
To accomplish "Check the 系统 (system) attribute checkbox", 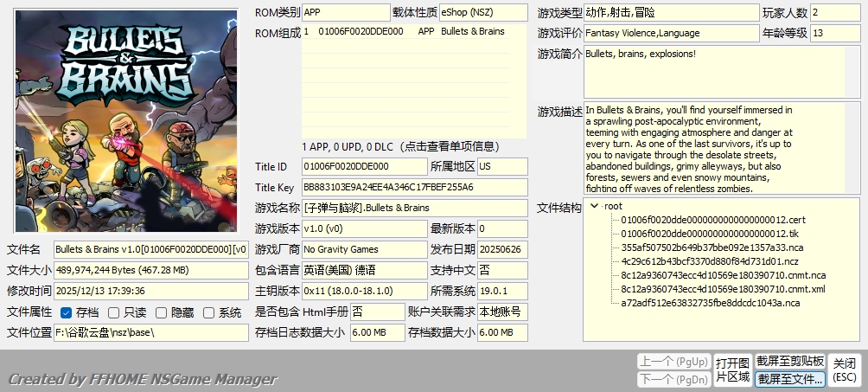I will [209, 312].
